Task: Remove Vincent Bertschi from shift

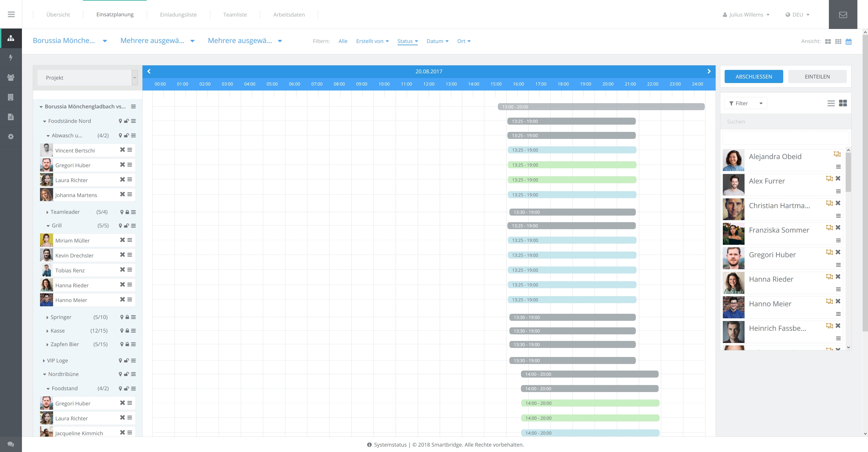Action: 122,150
